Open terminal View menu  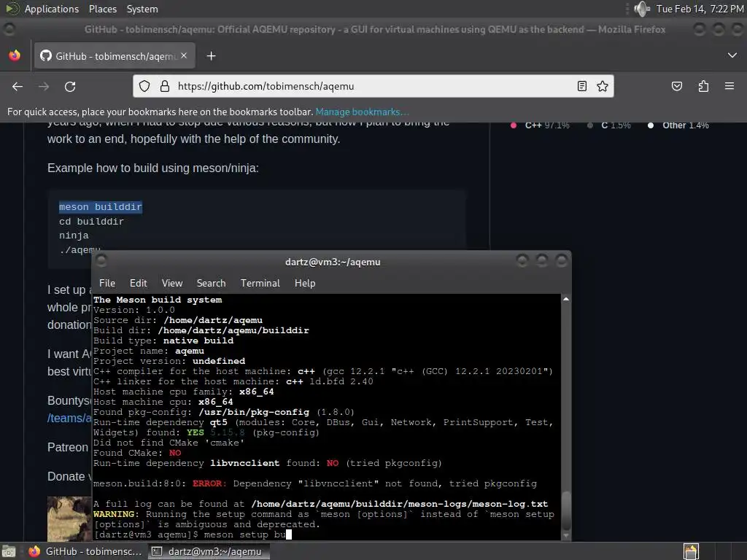pyautogui.click(x=172, y=283)
